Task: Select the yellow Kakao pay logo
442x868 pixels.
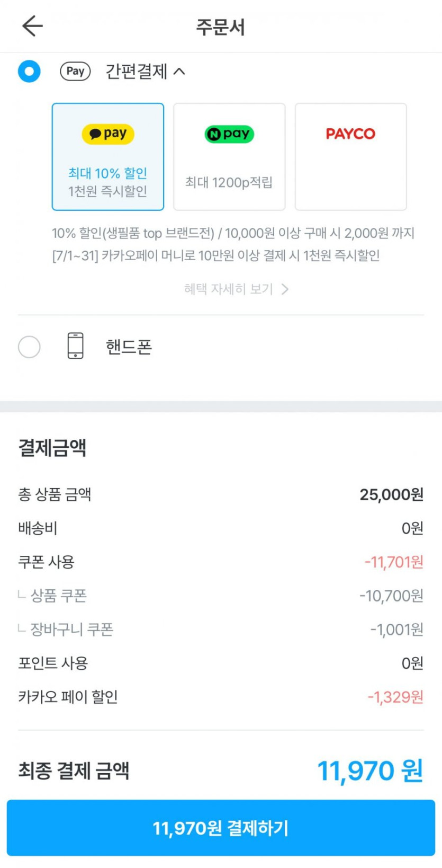Action: [108, 134]
